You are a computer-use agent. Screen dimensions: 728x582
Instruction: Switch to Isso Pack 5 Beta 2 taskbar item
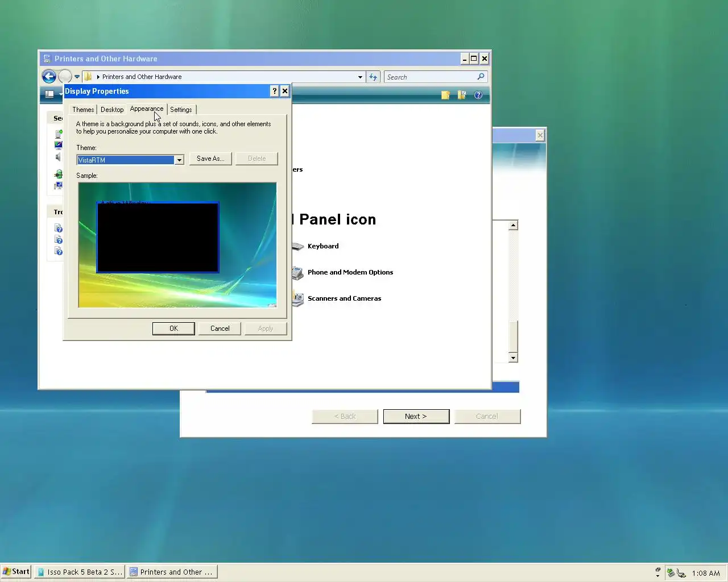click(80, 572)
